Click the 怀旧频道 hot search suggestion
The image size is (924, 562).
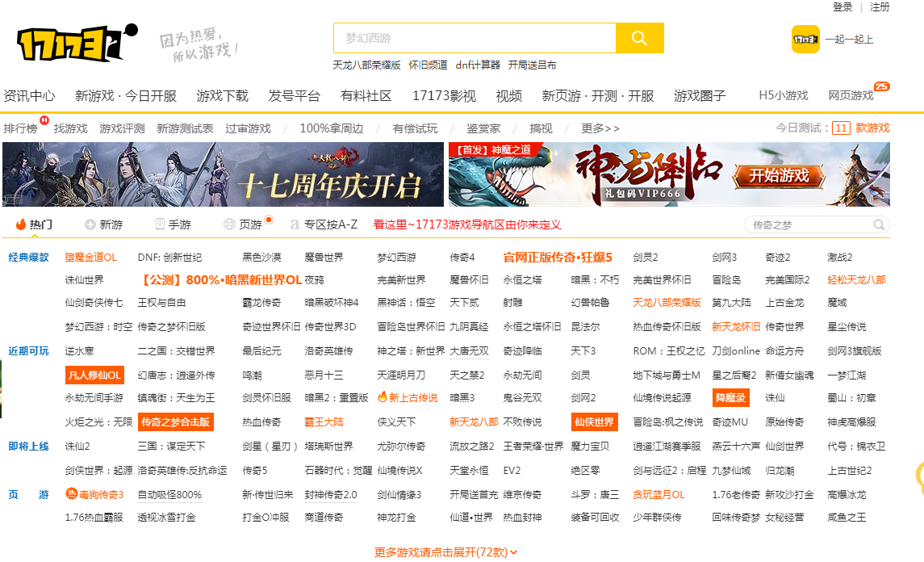[429, 65]
